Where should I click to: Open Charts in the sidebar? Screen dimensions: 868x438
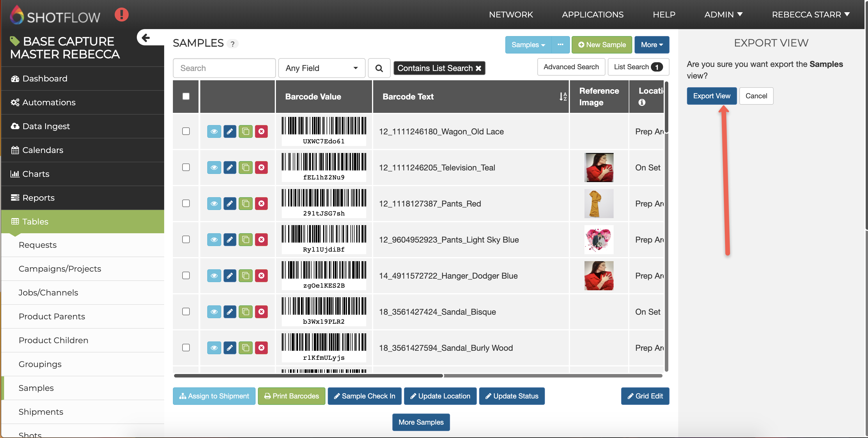point(36,174)
